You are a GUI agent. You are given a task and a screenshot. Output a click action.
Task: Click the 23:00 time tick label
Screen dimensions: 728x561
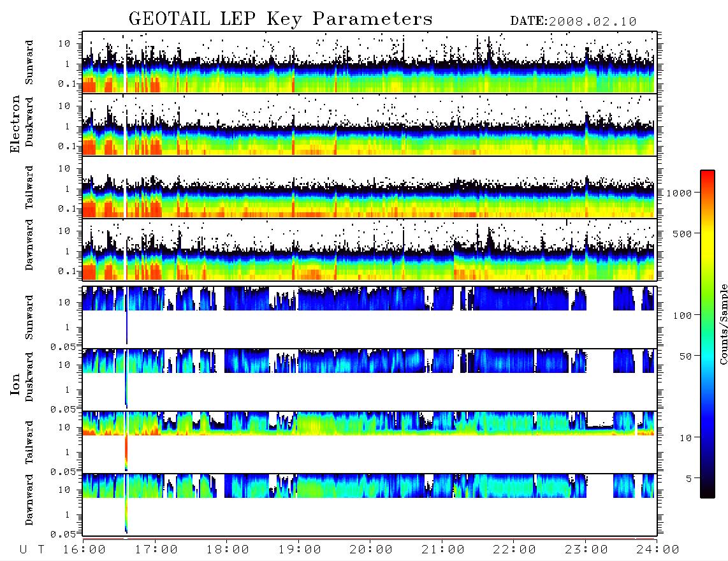pyautogui.click(x=586, y=550)
